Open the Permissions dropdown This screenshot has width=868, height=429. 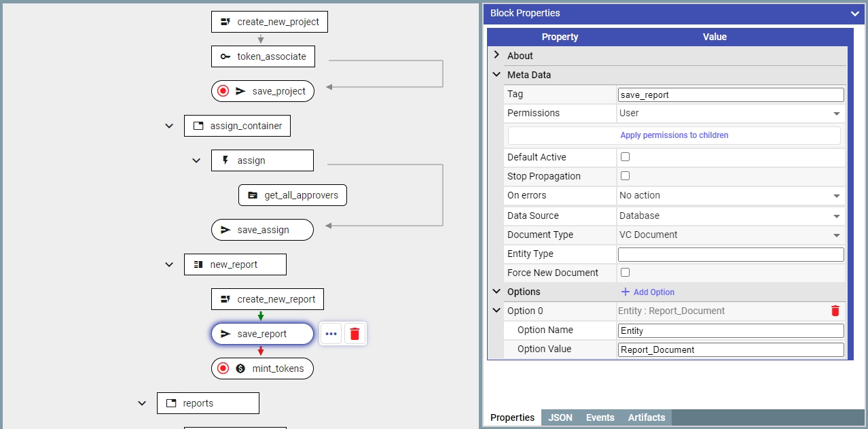tap(730, 114)
